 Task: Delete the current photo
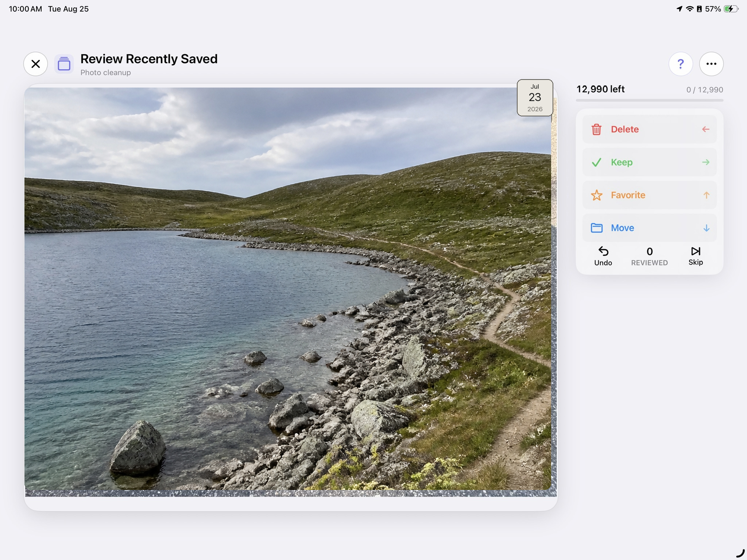click(x=650, y=129)
